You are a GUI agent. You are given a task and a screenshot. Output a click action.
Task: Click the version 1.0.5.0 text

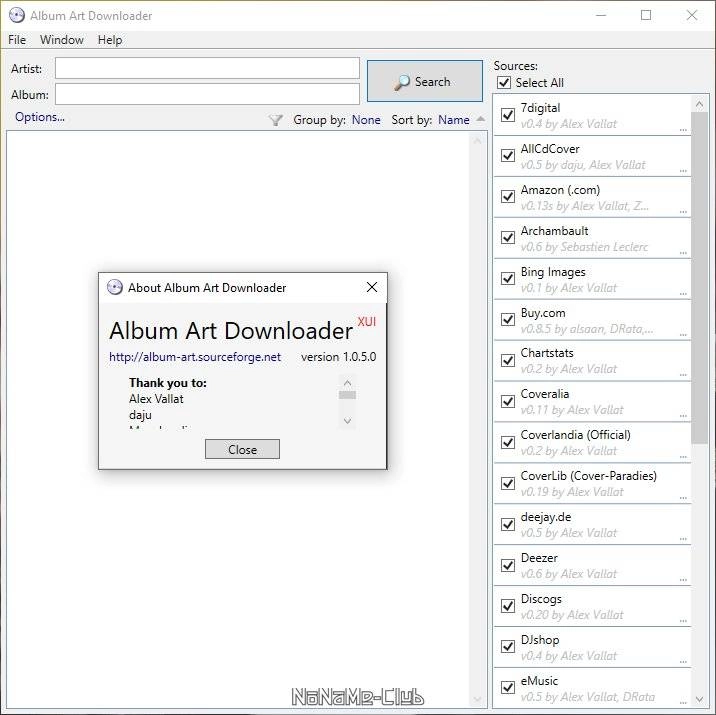(338, 357)
